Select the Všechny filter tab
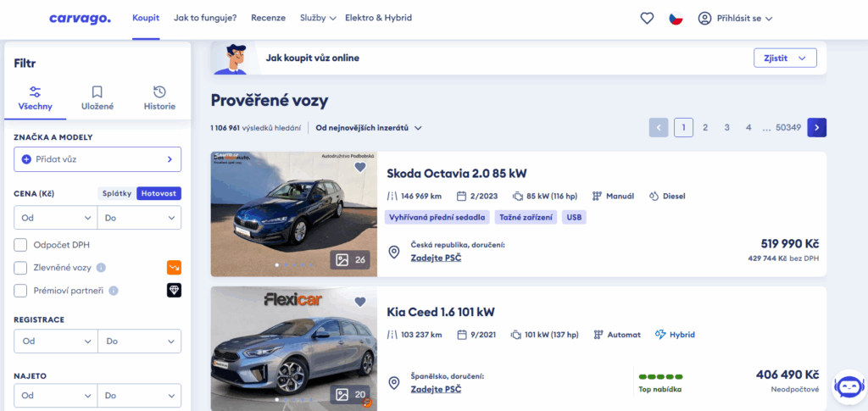 click(36, 99)
